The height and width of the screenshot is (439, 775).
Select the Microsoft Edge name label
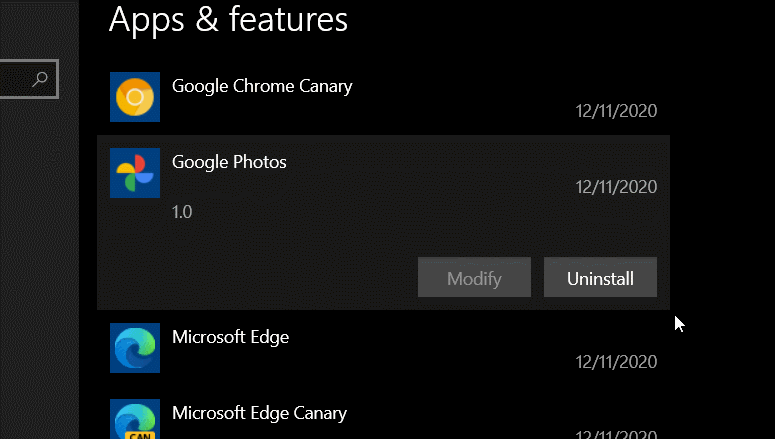coord(230,337)
